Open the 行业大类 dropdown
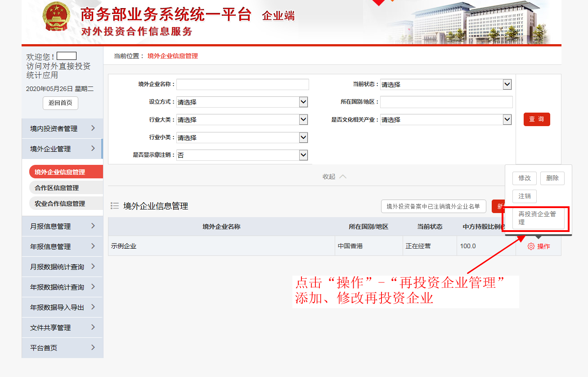 [x=242, y=119]
